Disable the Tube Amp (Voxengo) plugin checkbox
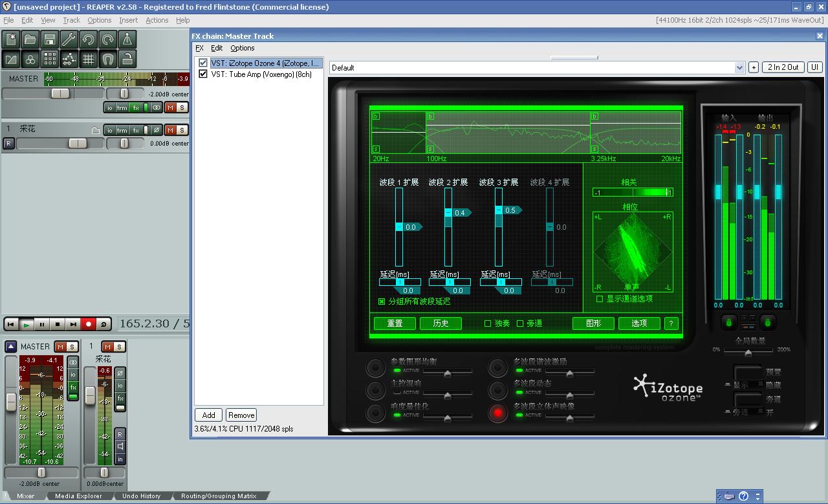This screenshot has width=828, height=504. point(203,74)
